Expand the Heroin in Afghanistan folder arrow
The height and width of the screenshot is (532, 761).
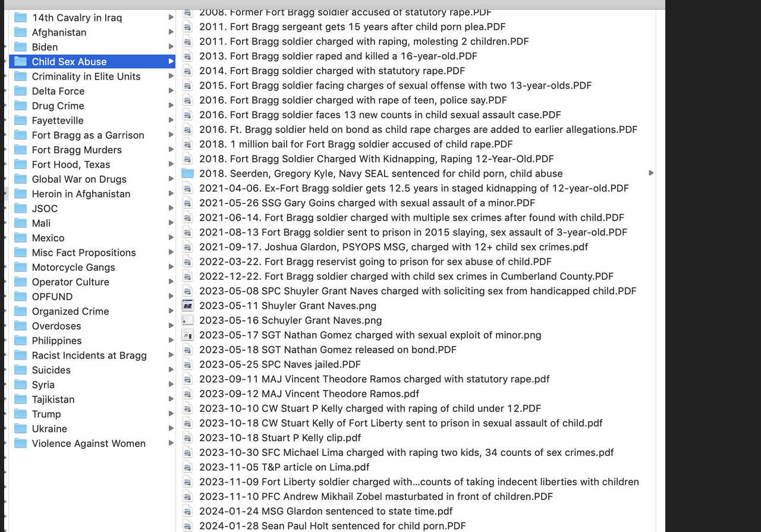[x=171, y=194]
